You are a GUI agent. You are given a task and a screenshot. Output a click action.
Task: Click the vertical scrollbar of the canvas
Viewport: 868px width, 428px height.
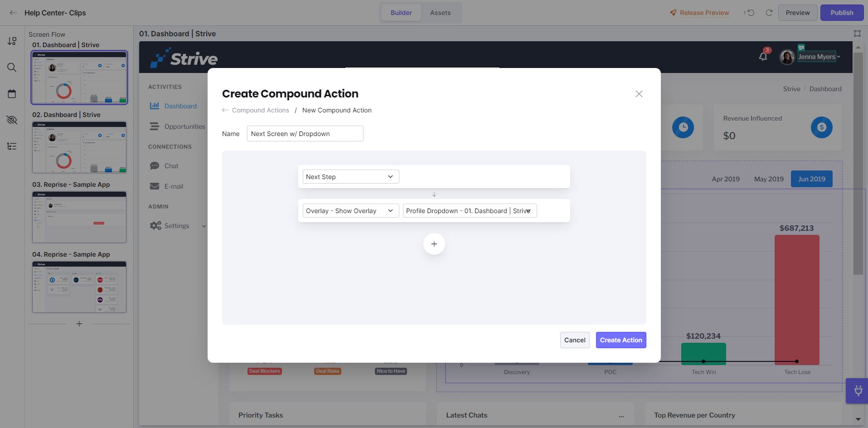(858, 163)
